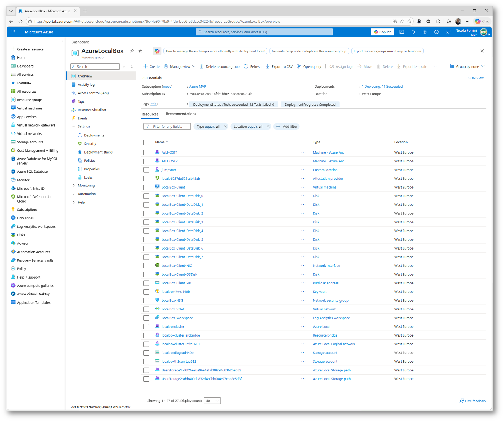Remove the Type equals all filter
Image resolution: width=504 pixels, height=422 pixels.
point(225,126)
